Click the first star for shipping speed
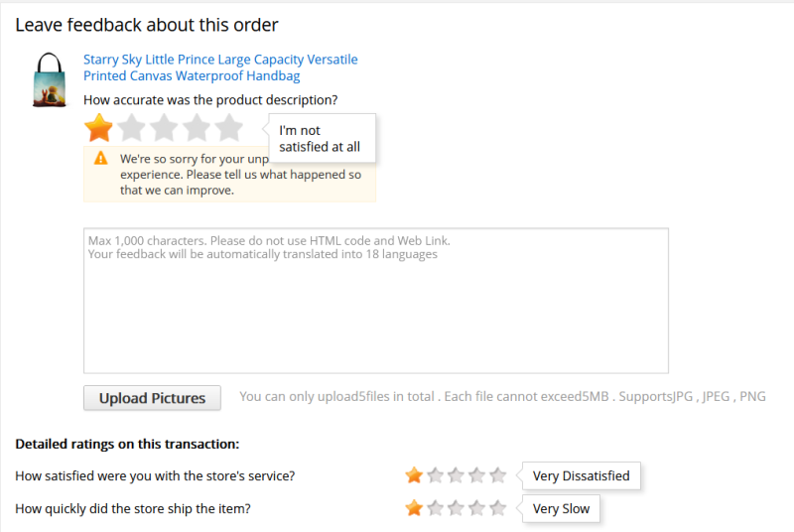The width and height of the screenshot is (794, 532). click(x=414, y=508)
